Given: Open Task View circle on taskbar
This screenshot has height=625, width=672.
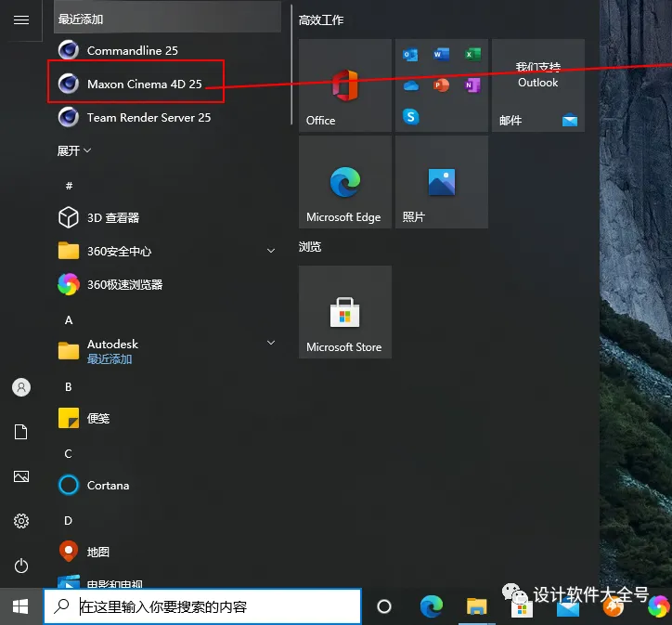Looking at the screenshot, I should click(384, 606).
